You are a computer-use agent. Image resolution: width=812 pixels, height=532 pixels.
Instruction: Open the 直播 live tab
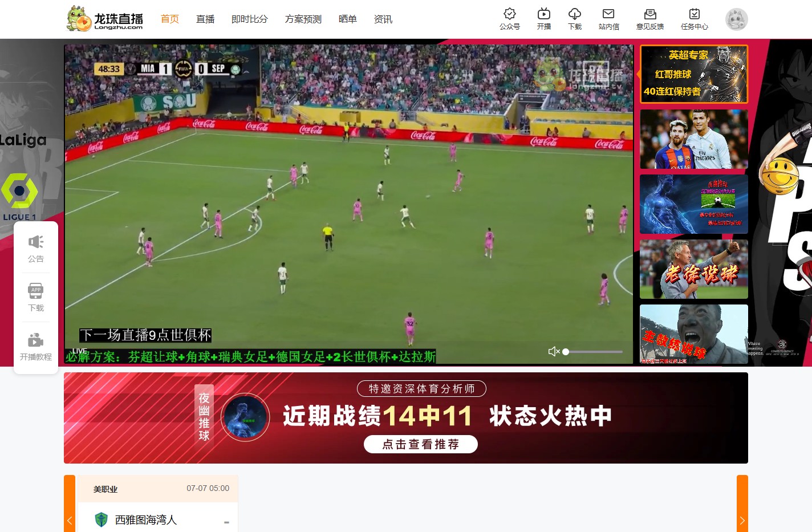[x=205, y=19]
